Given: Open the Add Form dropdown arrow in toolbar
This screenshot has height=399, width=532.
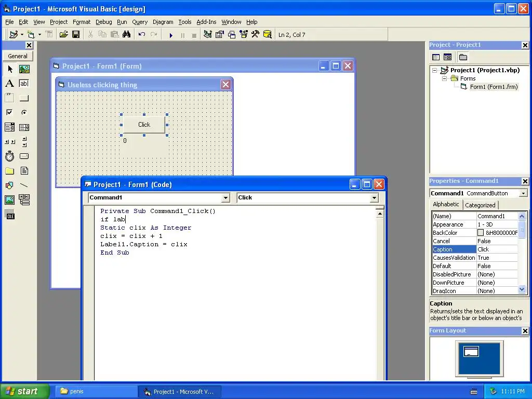Looking at the screenshot, I should tap(39, 35).
